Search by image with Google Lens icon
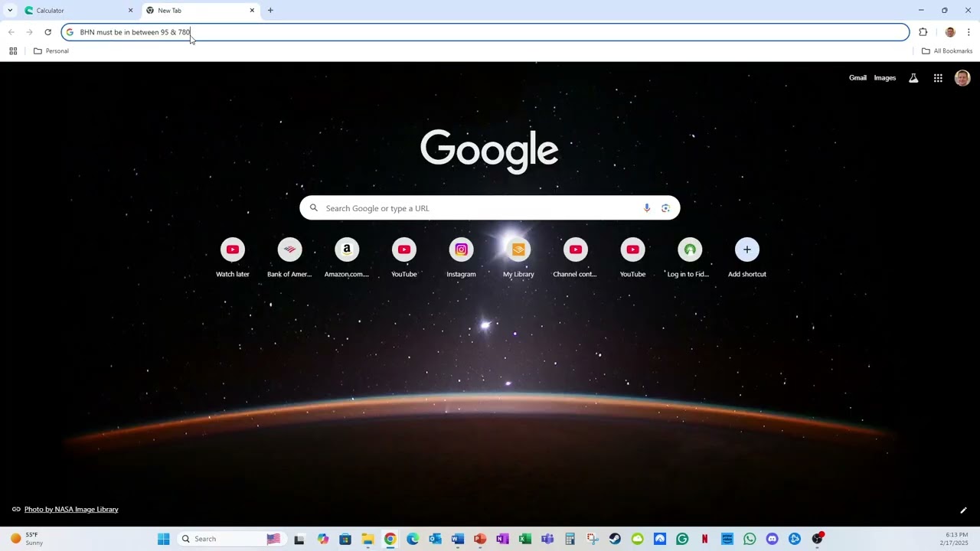The width and height of the screenshot is (980, 551). click(665, 208)
